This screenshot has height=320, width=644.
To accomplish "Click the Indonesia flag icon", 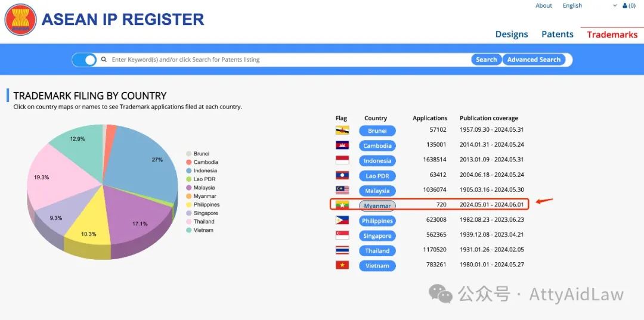I will click(342, 160).
